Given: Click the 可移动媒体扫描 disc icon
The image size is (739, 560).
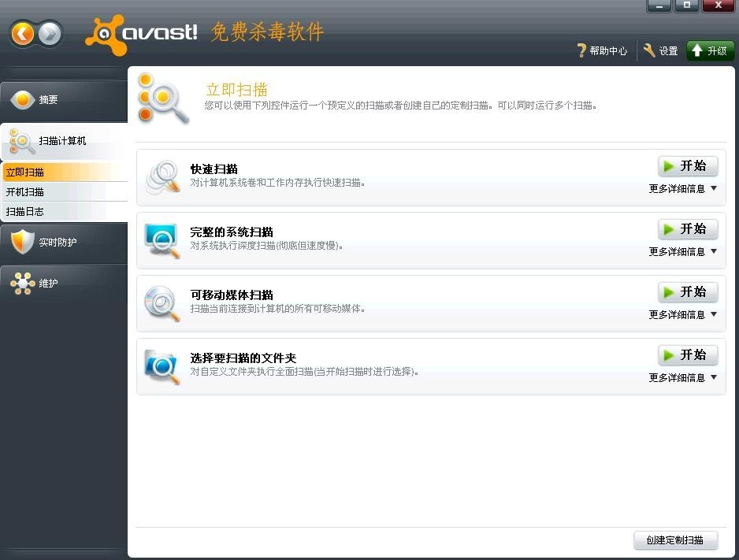Looking at the screenshot, I should pyautogui.click(x=163, y=304).
